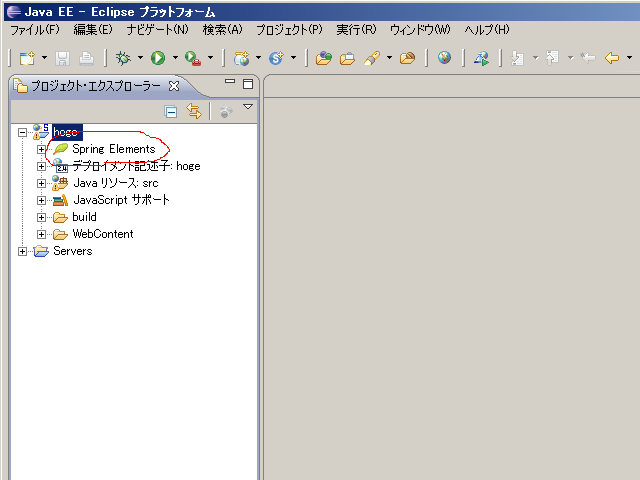Expand the build folder

41,217
